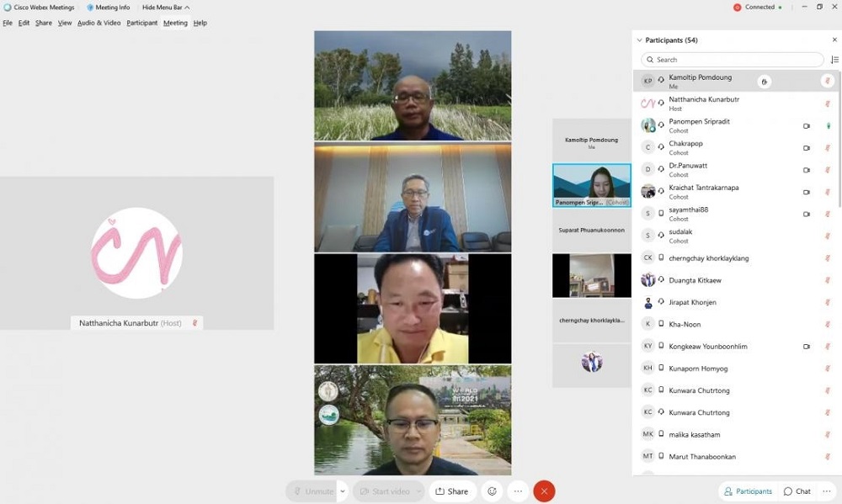
Task: Click the camera icon for Kongkeaw Younboonhlim
Action: tap(806, 347)
